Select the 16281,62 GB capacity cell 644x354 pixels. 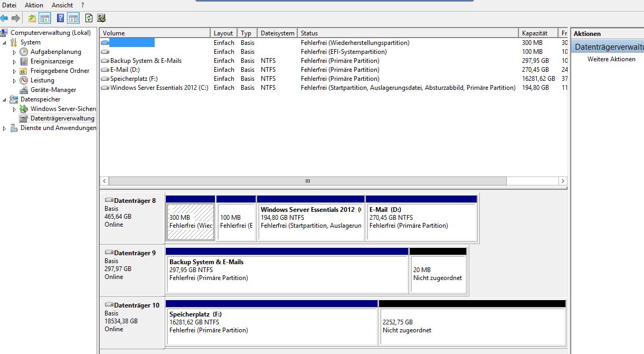538,79
